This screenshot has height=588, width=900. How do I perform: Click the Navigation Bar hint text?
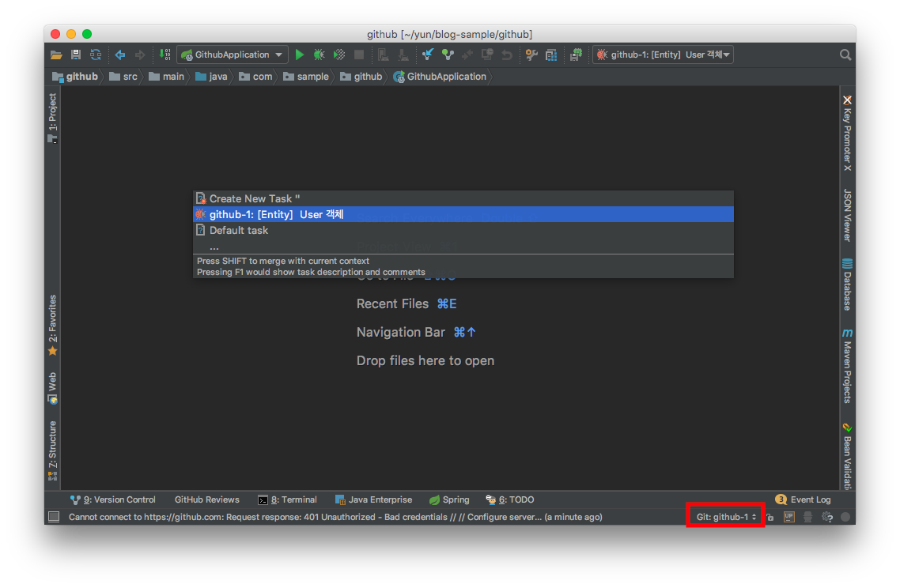coord(401,332)
